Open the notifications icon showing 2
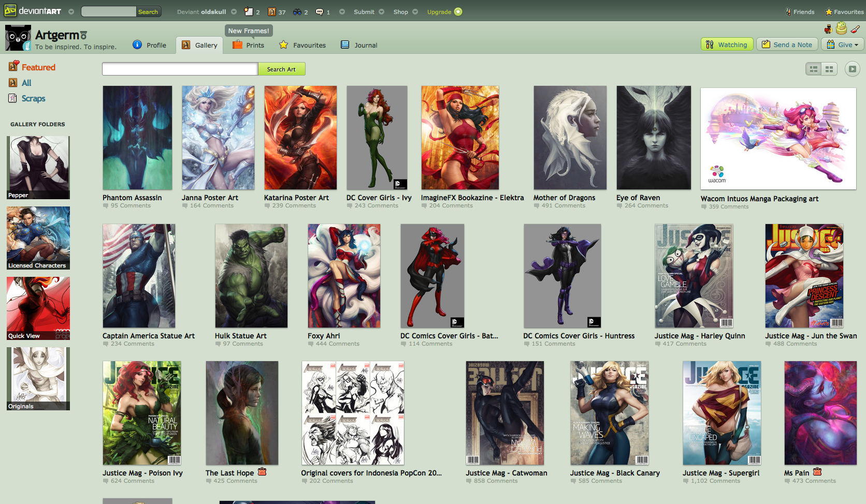This screenshot has width=866, height=504. [249, 11]
